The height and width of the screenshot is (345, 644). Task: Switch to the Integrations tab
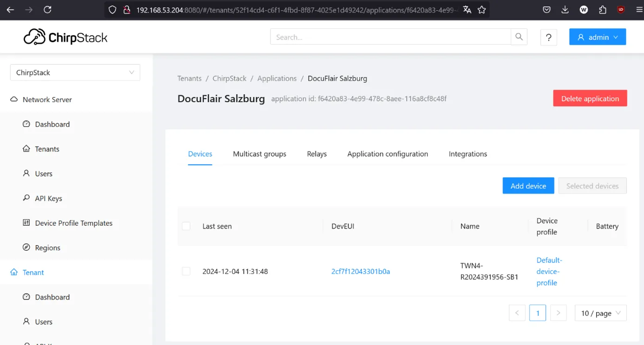(467, 154)
